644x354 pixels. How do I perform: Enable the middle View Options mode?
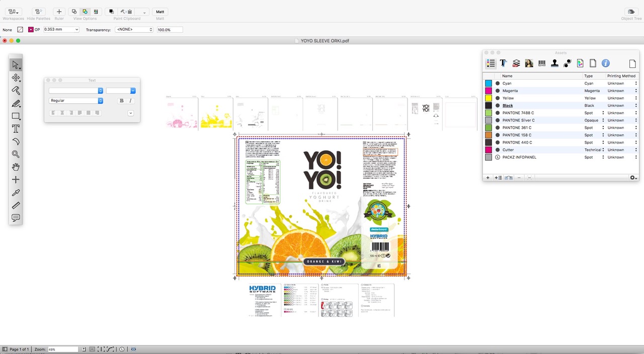(85, 12)
